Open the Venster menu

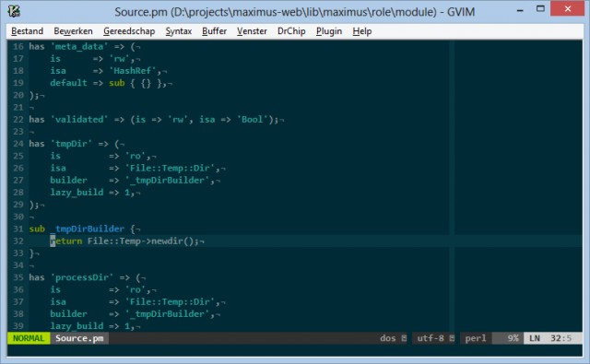point(252,31)
